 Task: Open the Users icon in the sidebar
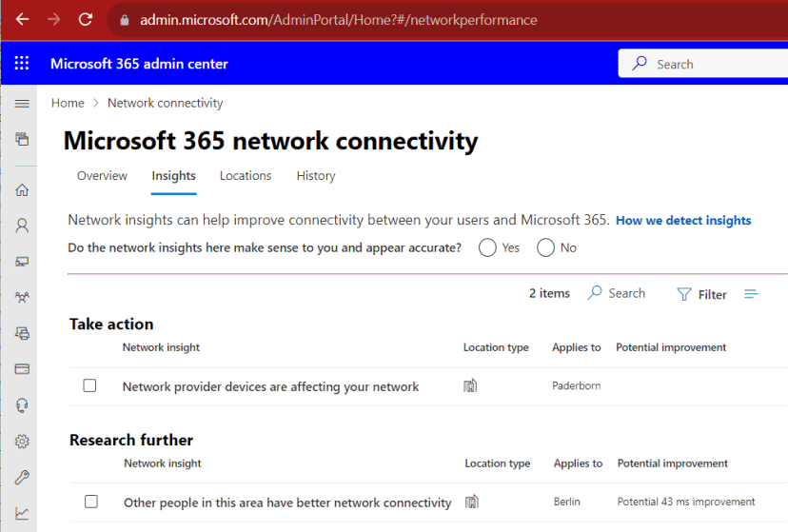(22, 226)
